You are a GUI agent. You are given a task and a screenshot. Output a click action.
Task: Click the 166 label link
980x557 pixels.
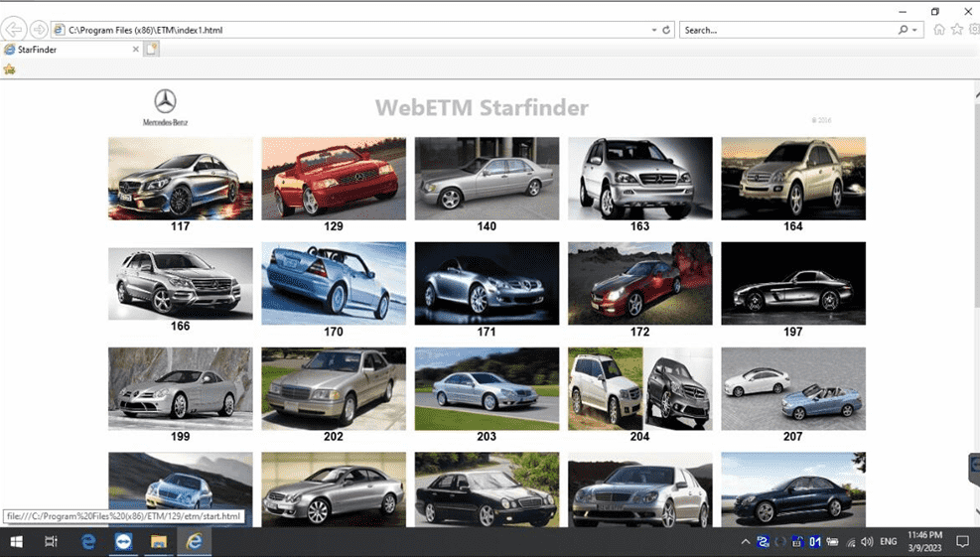tap(180, 326)
